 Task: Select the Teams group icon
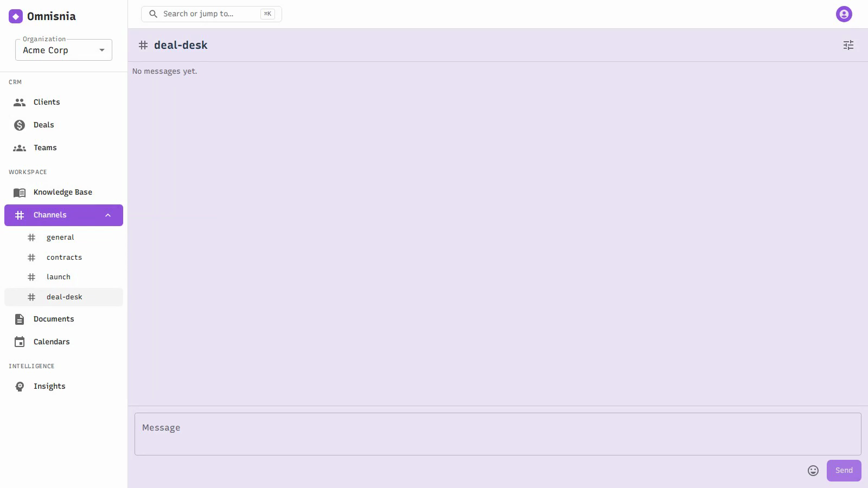tap(20, 148)
